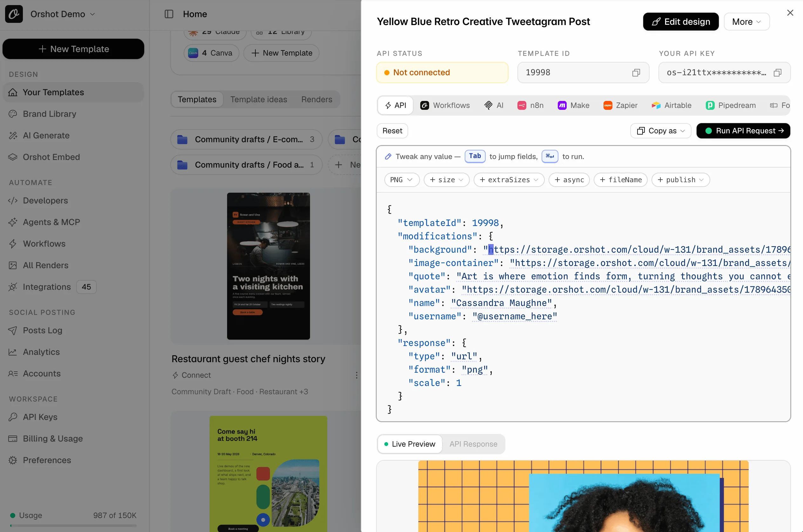Edit the "quote" value in the JSON

[x=623, y=276]
